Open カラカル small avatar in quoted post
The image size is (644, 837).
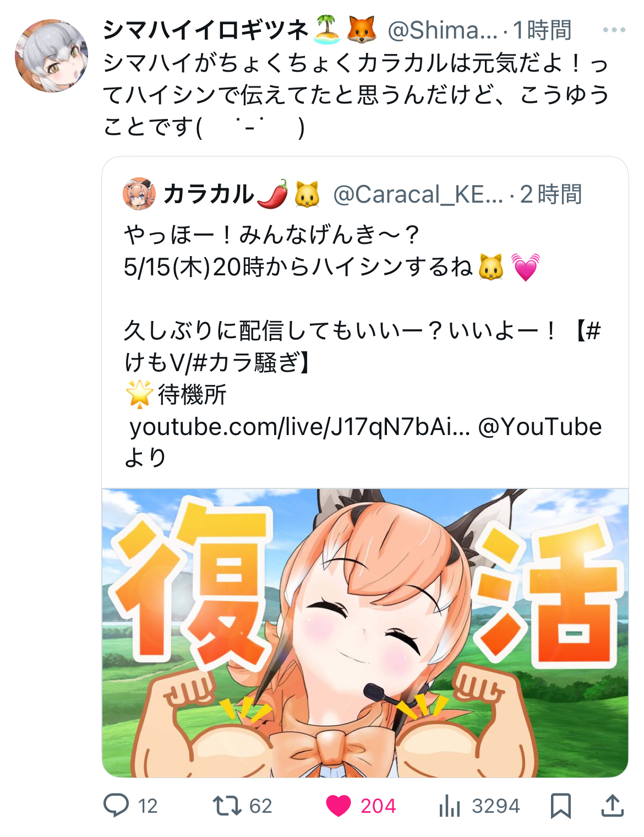click(x=139, y=194)
